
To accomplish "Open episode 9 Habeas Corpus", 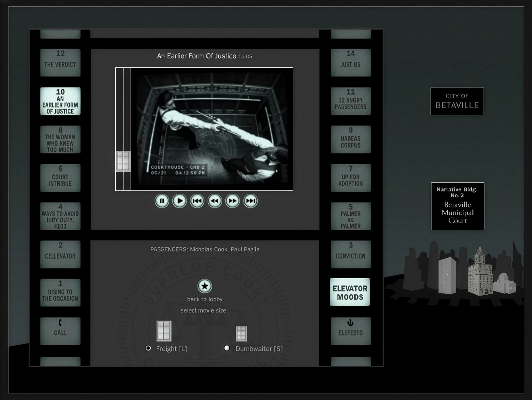I will (x=351, y=139).
